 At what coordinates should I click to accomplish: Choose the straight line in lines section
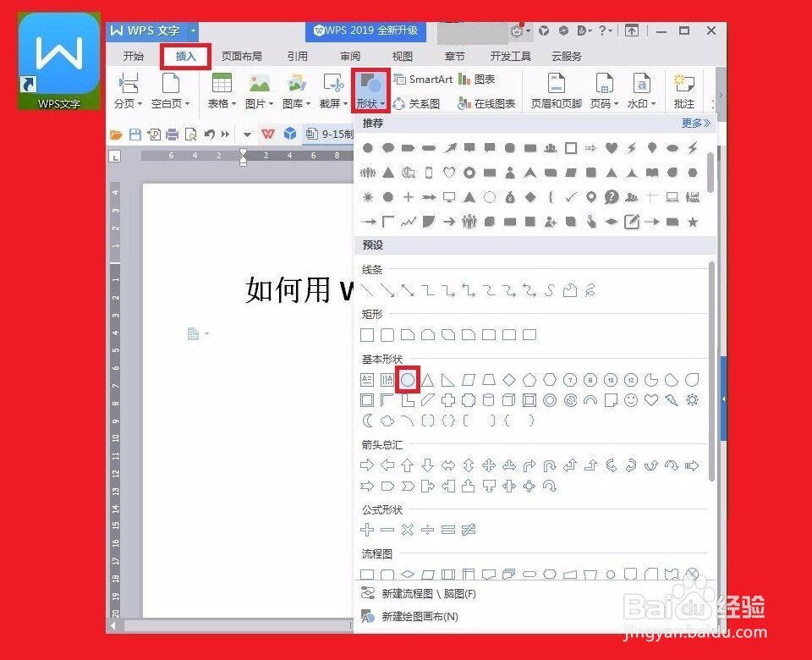coord(366,290)
